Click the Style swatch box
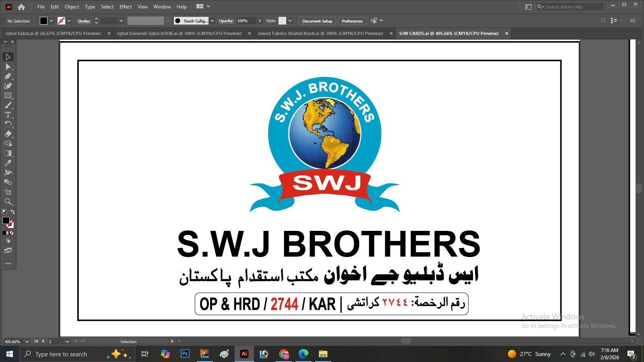 coord(283,21)
